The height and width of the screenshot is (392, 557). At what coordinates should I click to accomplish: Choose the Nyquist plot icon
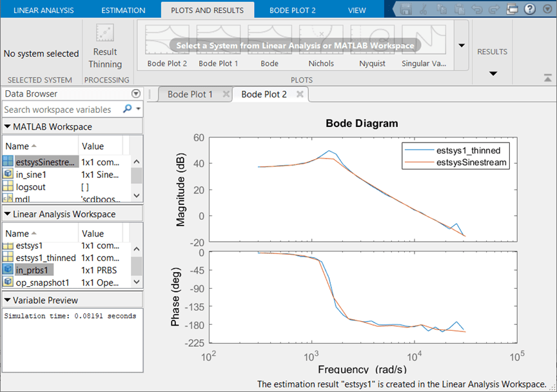[372, 39]
